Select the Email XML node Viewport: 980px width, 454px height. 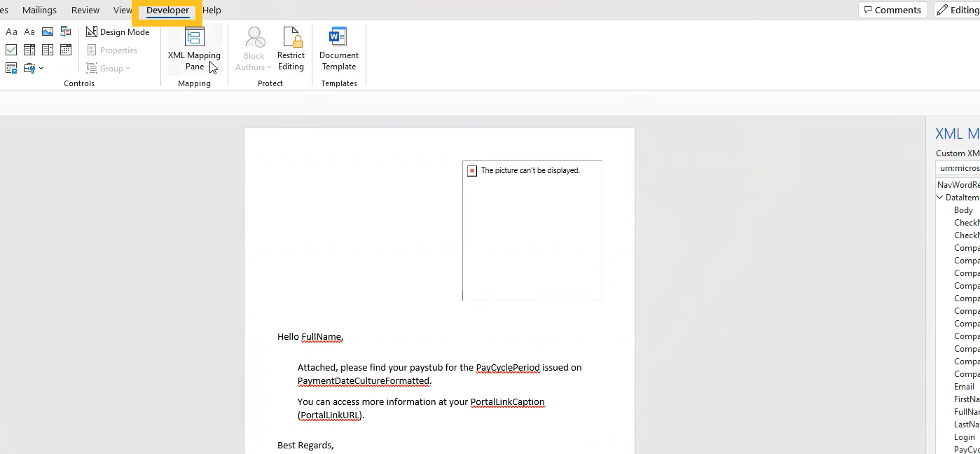(964, 387)
